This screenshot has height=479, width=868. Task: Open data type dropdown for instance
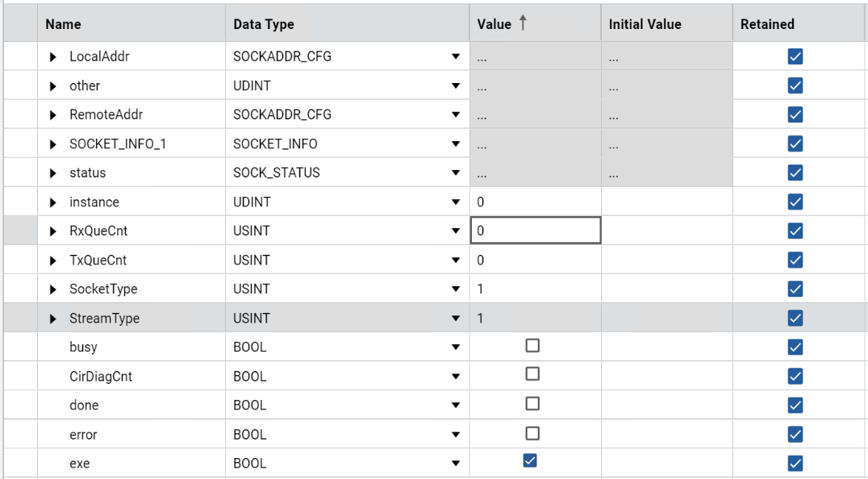pyautogui.click(x=456, y=202)
